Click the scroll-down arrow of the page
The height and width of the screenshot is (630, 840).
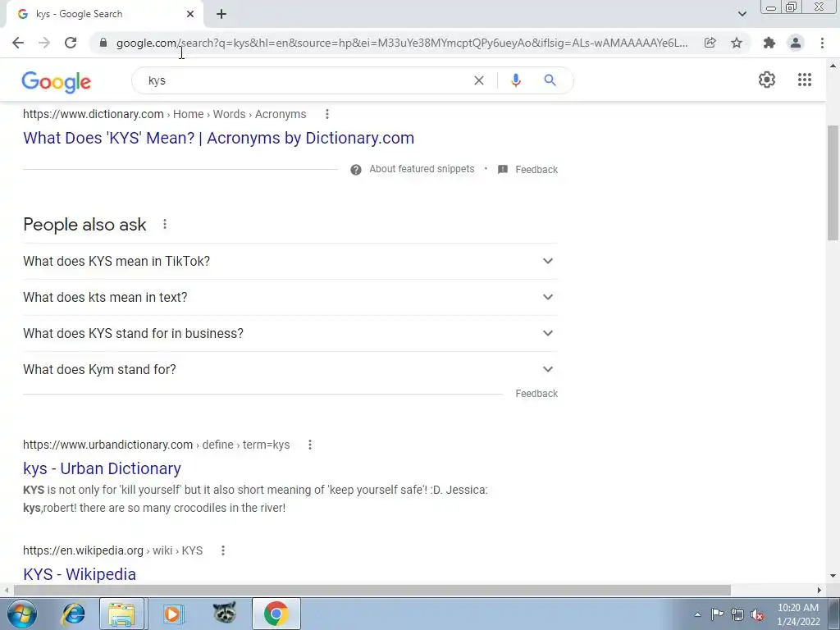coord(833,577)
